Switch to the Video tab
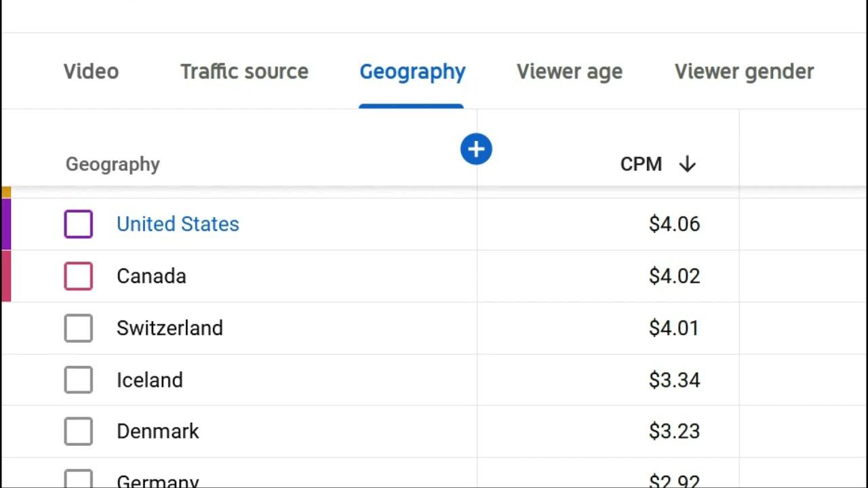This screenshot has width=868, height=488. [91, 71]
